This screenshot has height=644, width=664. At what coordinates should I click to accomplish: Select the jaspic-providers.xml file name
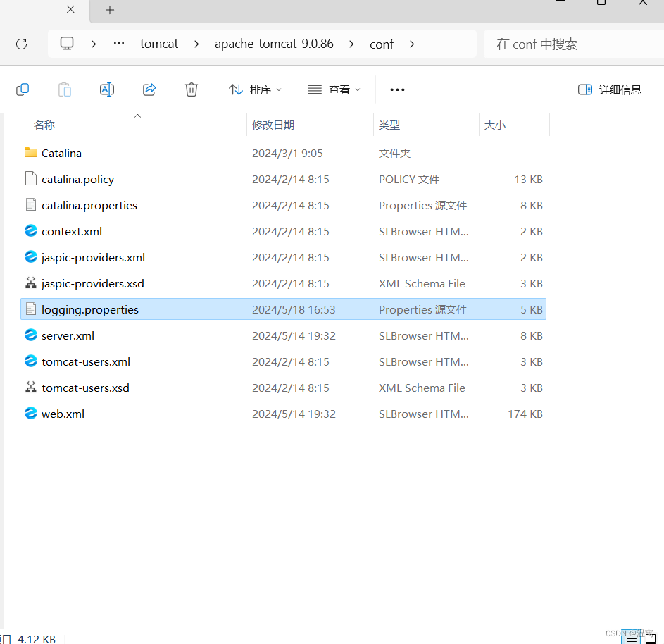click(x=93, y=258)
